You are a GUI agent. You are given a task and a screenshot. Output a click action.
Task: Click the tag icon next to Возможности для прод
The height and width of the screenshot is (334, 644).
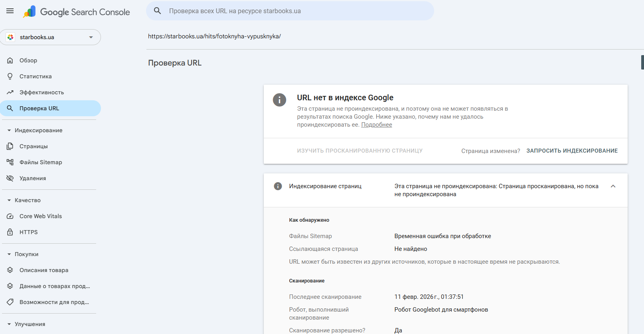coord(10,302)
